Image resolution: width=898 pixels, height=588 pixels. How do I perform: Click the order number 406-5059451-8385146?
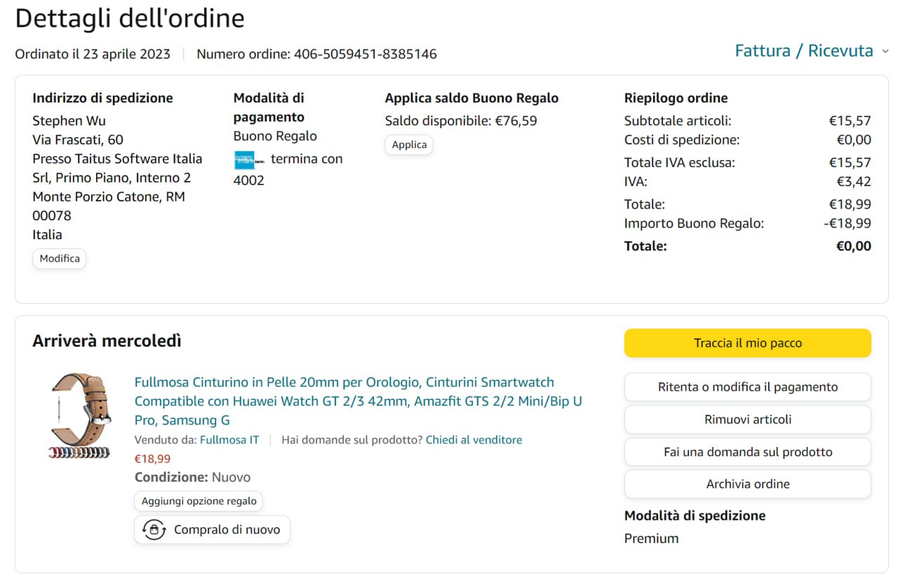[x=365, y=54]
